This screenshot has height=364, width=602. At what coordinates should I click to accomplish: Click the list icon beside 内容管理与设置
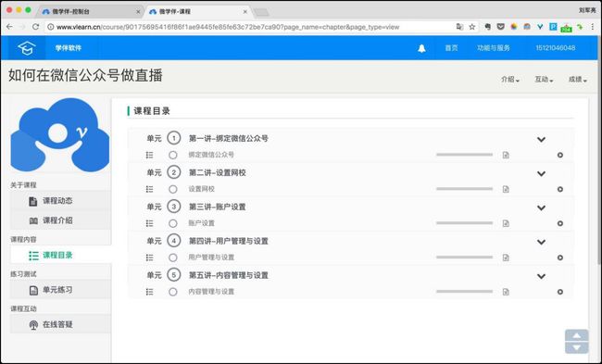pyautogui.click(x=149, y=292)
